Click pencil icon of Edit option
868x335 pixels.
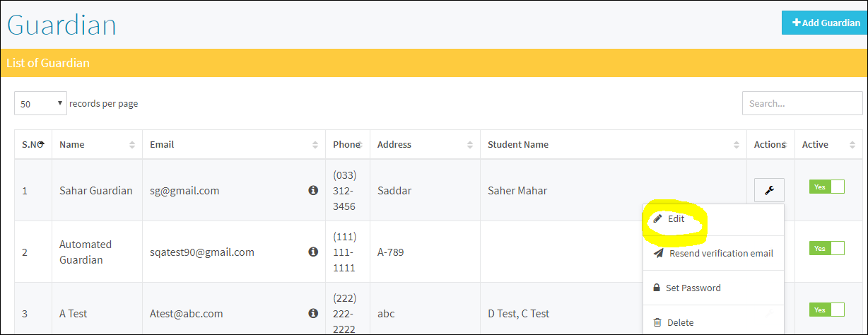[x=657, y=219]
